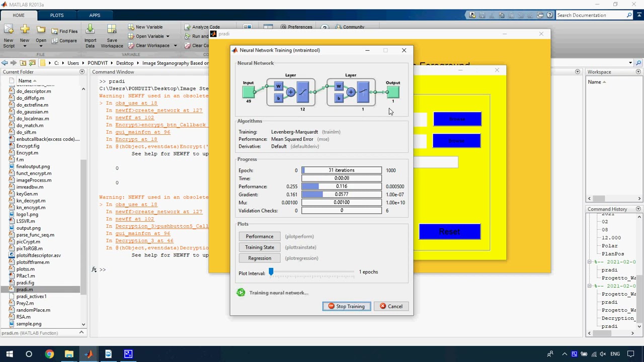Collapse the second 2021-02-0 history group

[x=590, y=286]
